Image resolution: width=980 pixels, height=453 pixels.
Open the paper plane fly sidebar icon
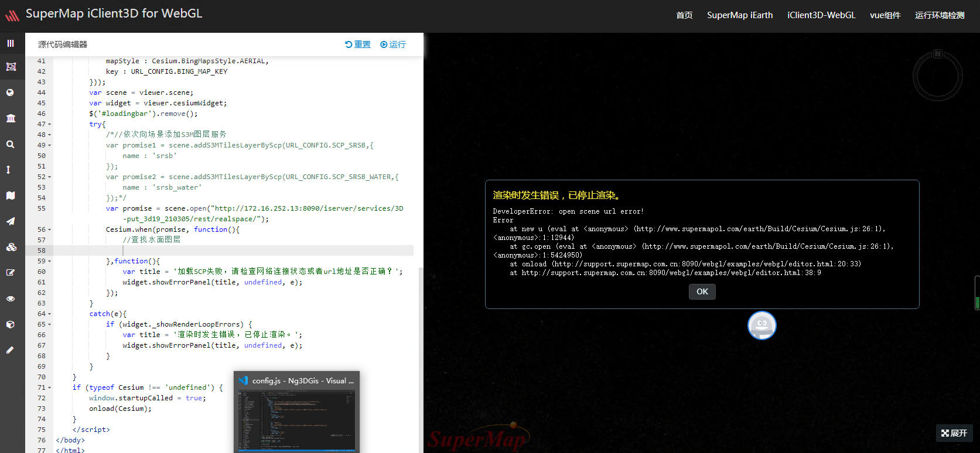coord(11,221)
